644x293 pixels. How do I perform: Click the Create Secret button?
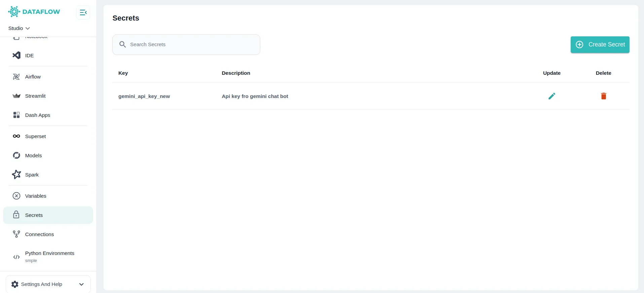click(x=600, y=44)
